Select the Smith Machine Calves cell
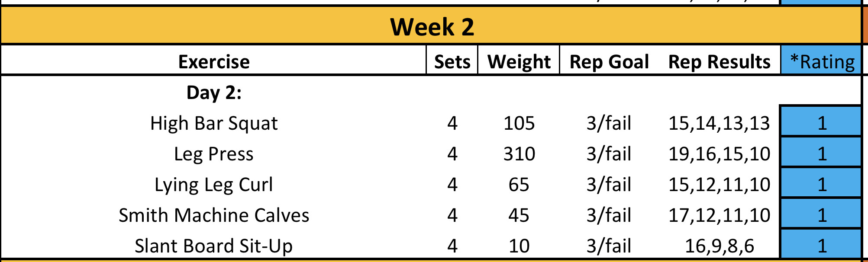Screen dimensions: 868x262 pos(214,215)
